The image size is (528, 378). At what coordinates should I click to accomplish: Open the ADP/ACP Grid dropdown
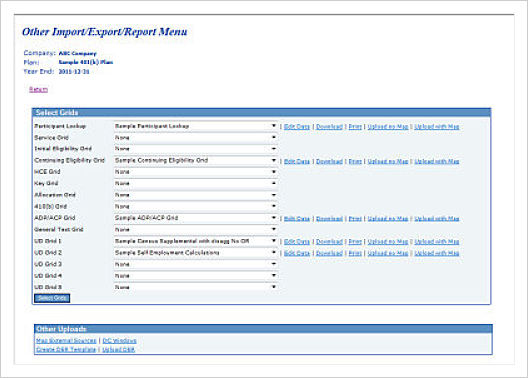[x=196, y=218]
